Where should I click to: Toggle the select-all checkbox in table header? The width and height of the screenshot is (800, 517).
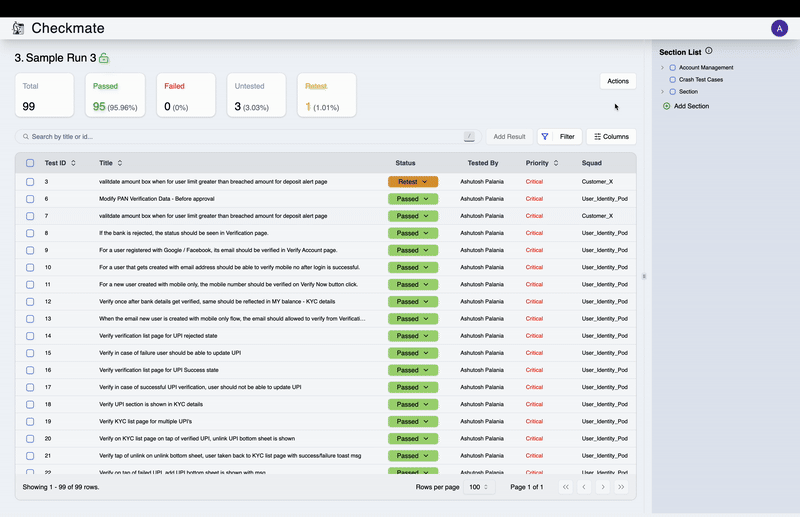click(30, 163)
